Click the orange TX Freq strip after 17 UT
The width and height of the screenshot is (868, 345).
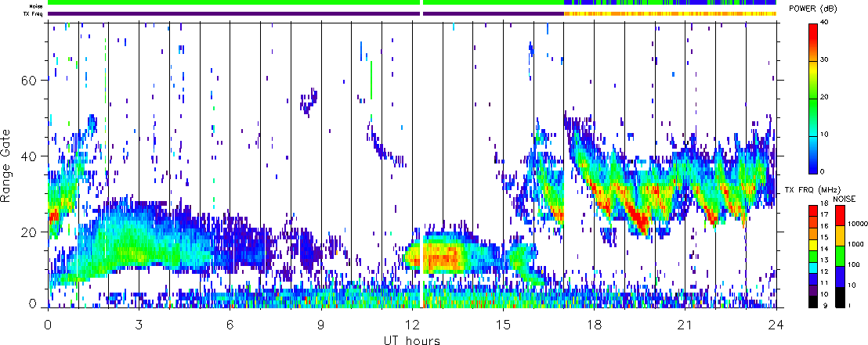(x=670, y=13)
